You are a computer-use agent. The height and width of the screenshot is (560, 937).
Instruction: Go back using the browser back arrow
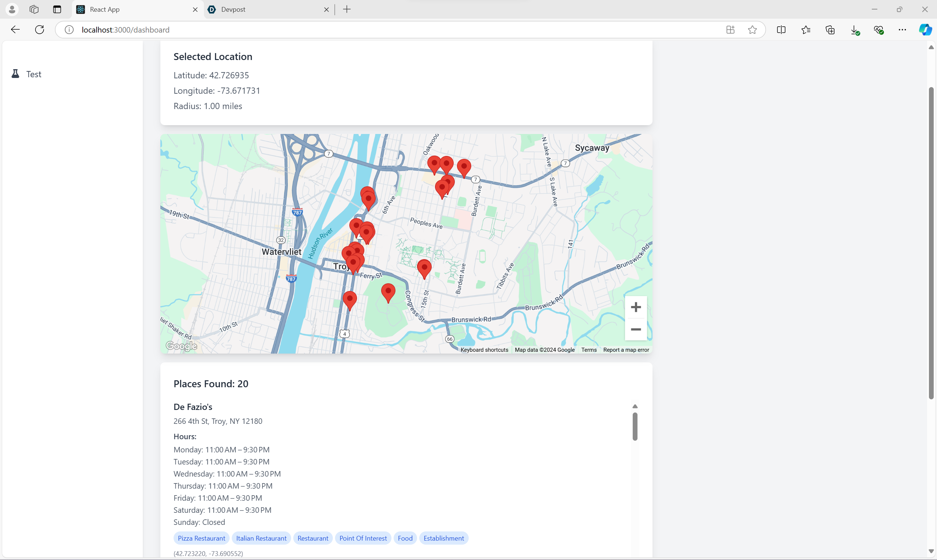pyautogui.click(x=15, y=30)
